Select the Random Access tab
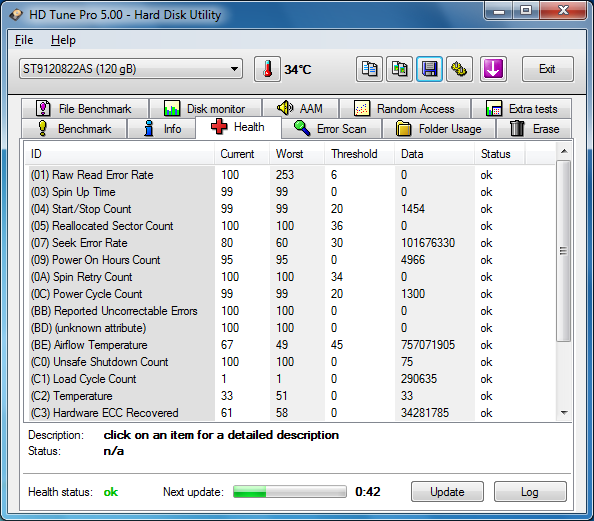Image resolution: width=594 pixels, height=521 pixels. click(x=405, y=109)
